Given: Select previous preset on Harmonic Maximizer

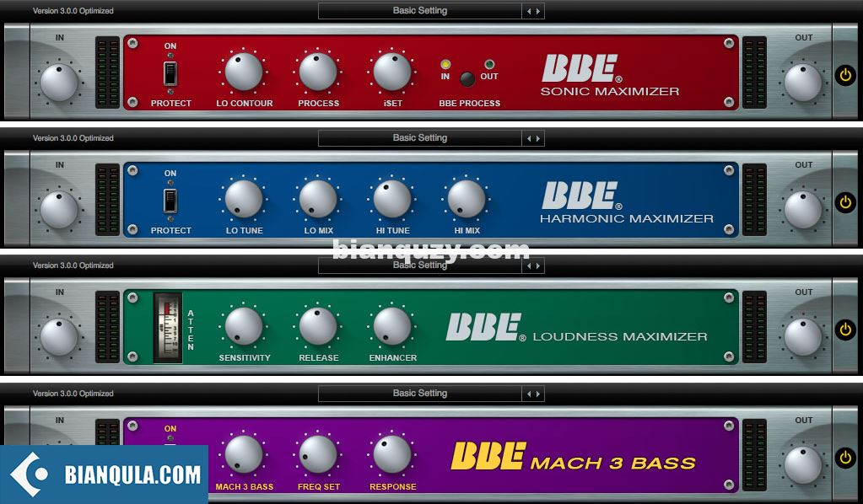Looking at the screenshot, I should coord(529,138).
